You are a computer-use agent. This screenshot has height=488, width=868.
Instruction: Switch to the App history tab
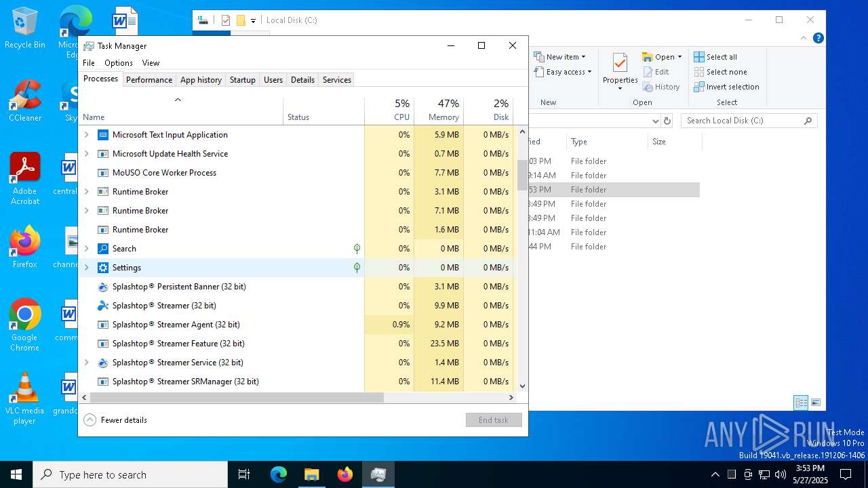tap(201, 80)
